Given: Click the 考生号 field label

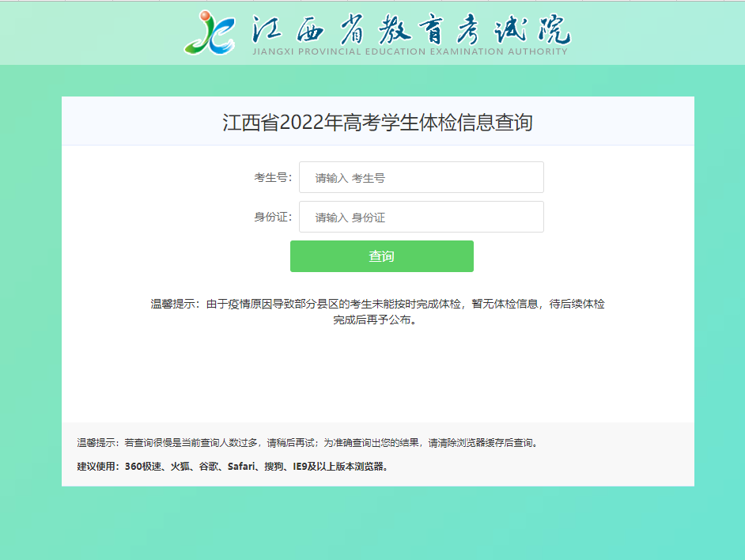Looking at the screenshot, I should (x=272, y=178).
